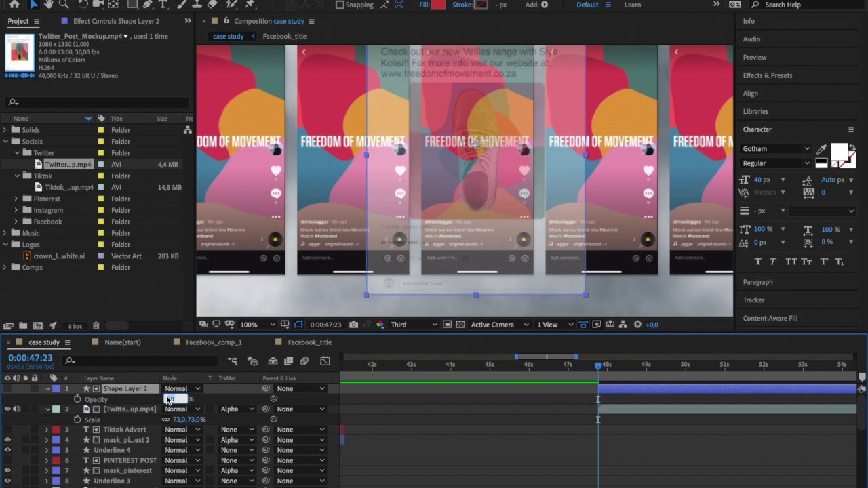Screen dimensions: 868x488
Task: Toggle Shy layers hide button
Action: (273, 361)
